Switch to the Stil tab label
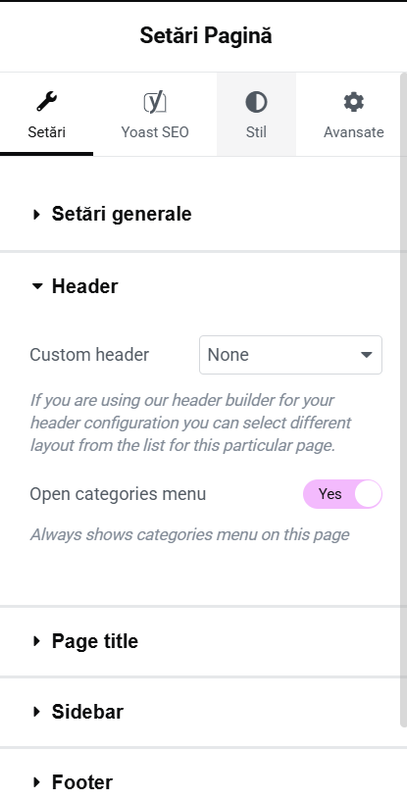Screen dimensions: 407x800 pyautogui.click(x=256, y=133)
